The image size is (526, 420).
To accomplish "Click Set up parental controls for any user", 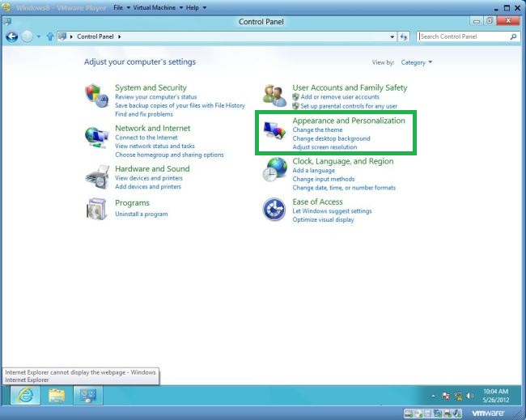I will pos(349,106).
